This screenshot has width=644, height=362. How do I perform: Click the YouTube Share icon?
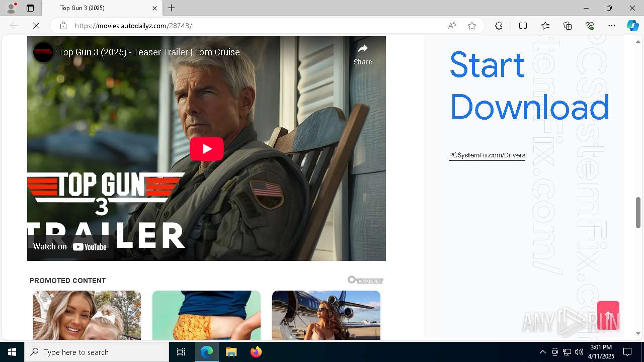(x=363, y=54)
